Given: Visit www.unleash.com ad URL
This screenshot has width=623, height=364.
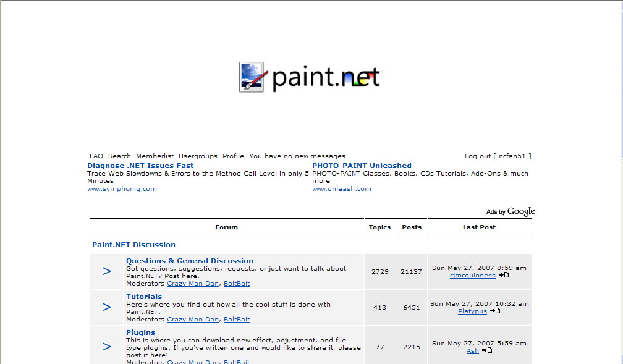Looking at the screenshot, I should coord(342,188).
